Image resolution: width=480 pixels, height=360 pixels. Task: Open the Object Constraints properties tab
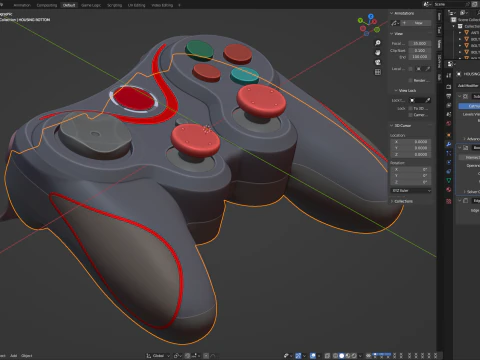point(449,171)
